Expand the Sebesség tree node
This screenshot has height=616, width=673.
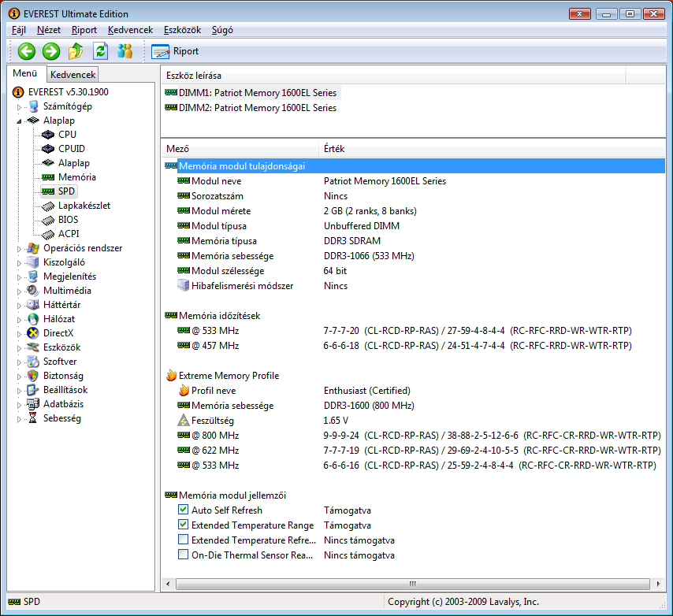click(x=19, y=418)
